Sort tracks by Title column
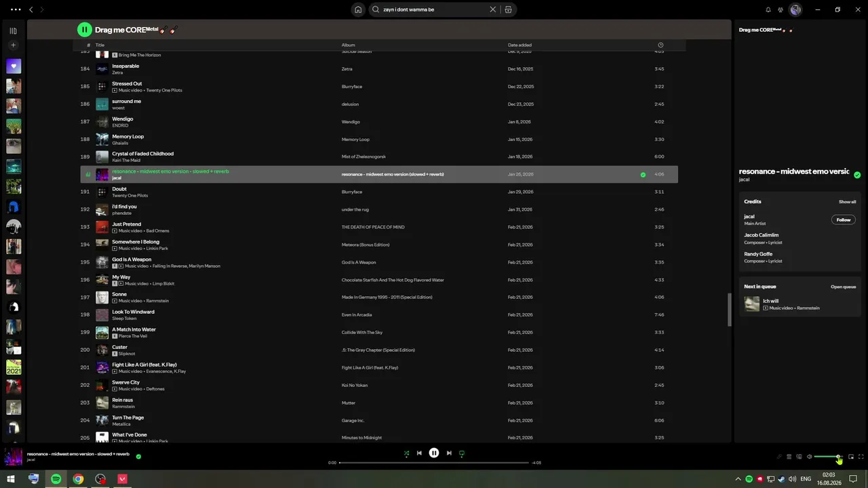 click(x=100, y=45)
